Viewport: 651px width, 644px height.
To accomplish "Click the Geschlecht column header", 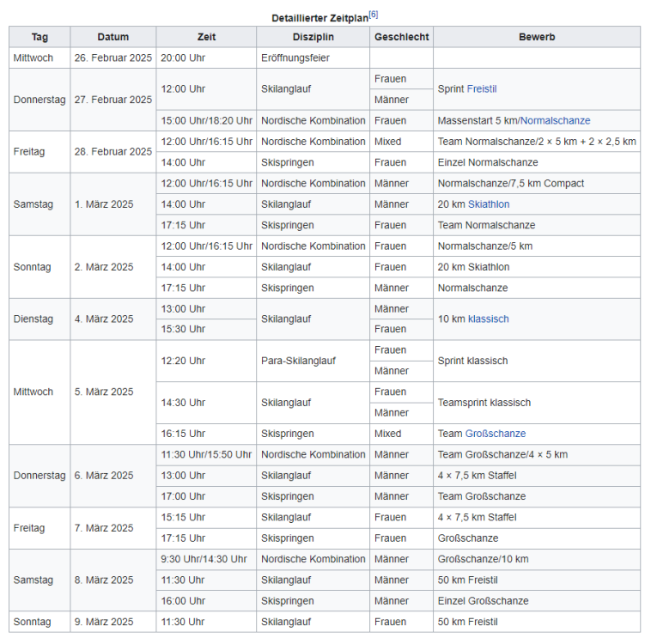I will (x=401, y=37).
